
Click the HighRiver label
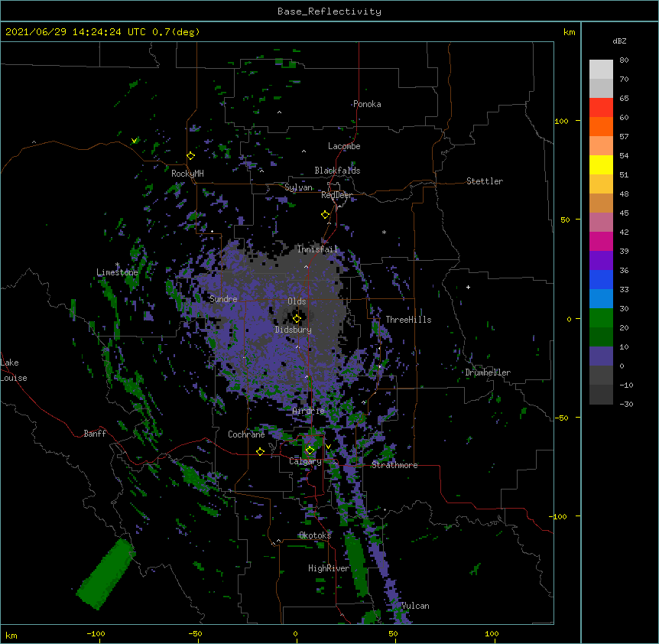pos(329,568)
